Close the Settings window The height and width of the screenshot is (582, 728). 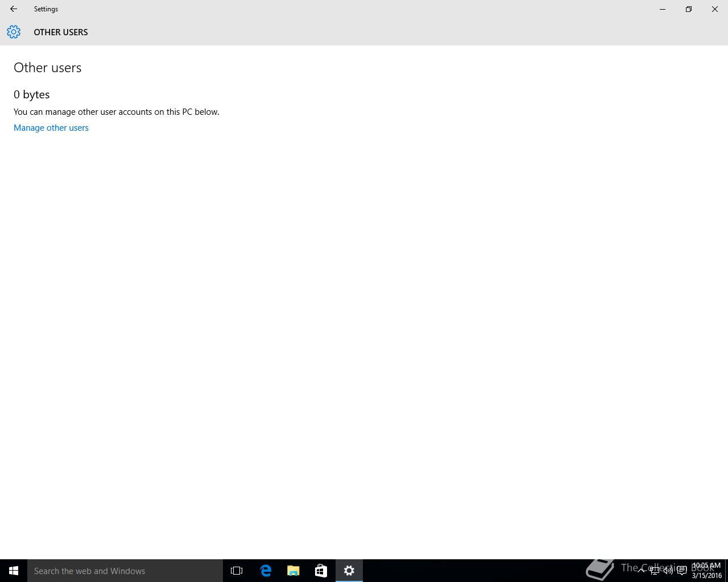pos(715,9)
